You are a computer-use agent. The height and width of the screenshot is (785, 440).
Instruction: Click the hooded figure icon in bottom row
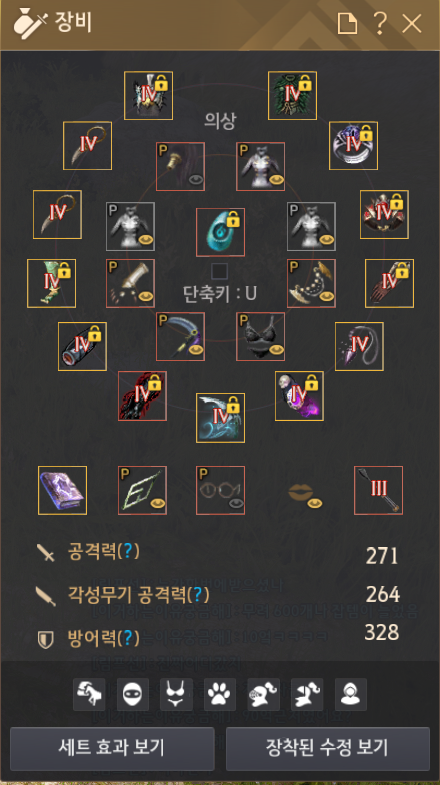coord(350,694)
